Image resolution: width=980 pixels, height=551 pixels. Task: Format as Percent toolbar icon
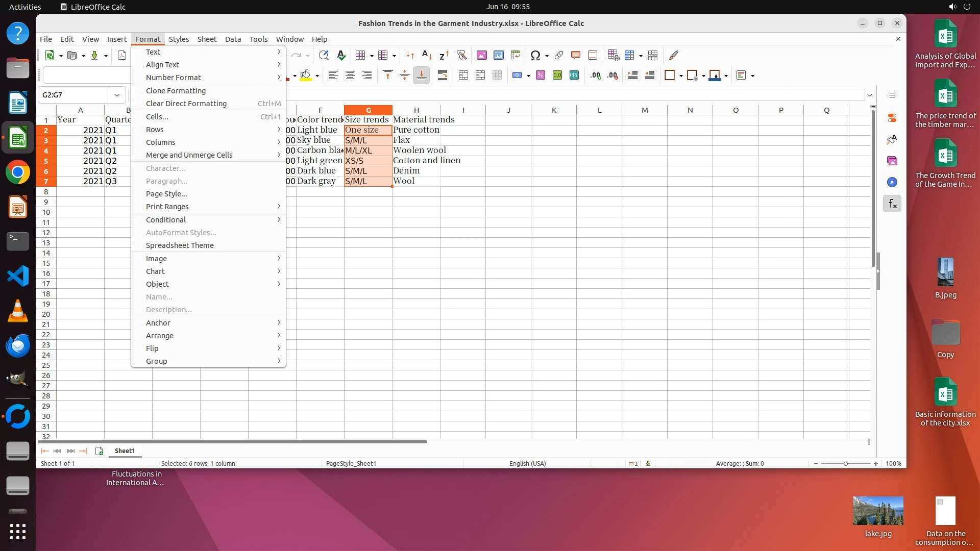pos(541,76)
